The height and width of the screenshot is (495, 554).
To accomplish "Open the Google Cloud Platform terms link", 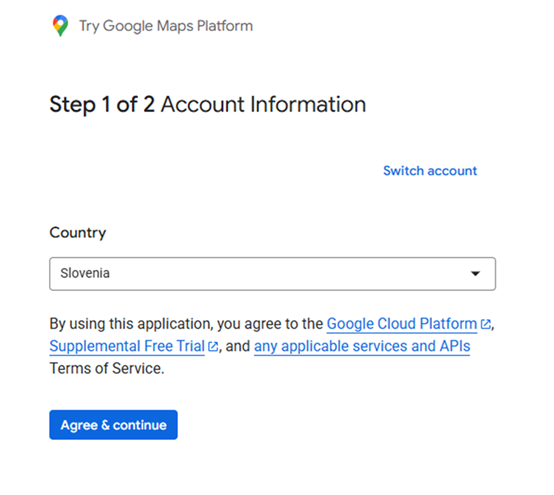I will [x=402, y=324].
